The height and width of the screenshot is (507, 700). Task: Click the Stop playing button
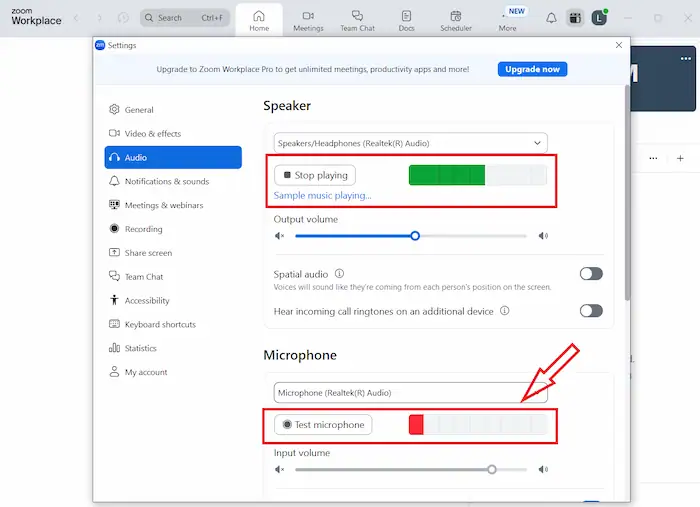[x=315, y=176]
